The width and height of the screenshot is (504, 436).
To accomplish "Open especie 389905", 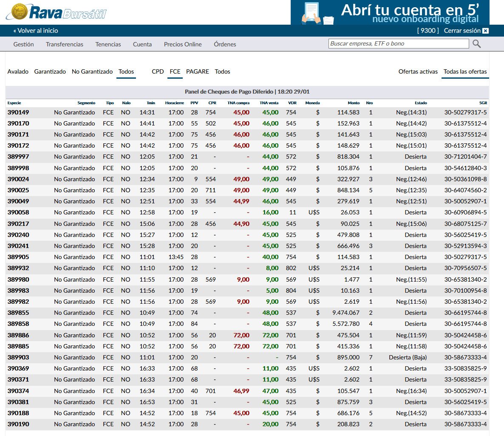I will pyautogui.click(x=18, y=257).
